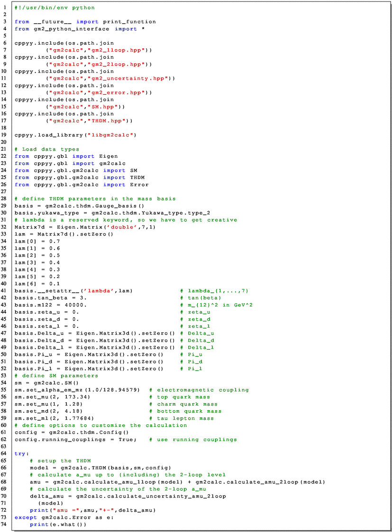This screenshot has width=392, height=532.
Task: Click the value 0.4 for lam[3]
Action: [55, 262]
